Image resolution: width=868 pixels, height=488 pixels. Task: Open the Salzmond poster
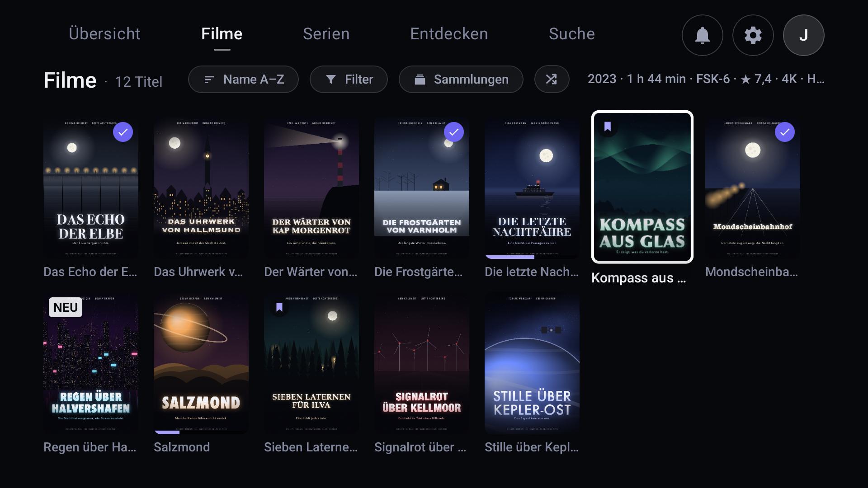pyautogui.click(x=201, y=364)
